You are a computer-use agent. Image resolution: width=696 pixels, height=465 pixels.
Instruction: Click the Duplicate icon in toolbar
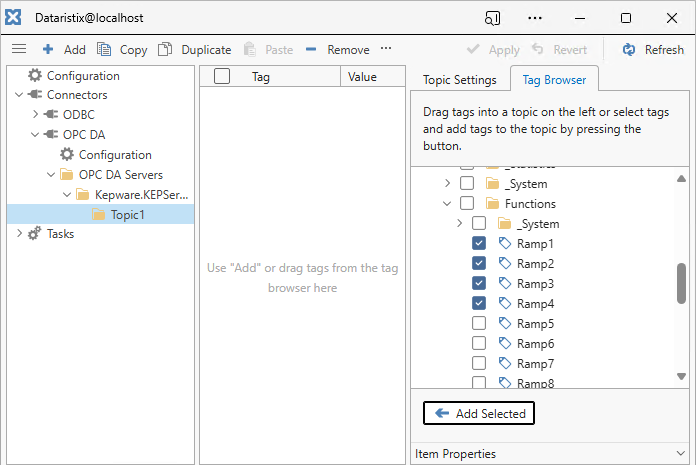click(165, 50)
